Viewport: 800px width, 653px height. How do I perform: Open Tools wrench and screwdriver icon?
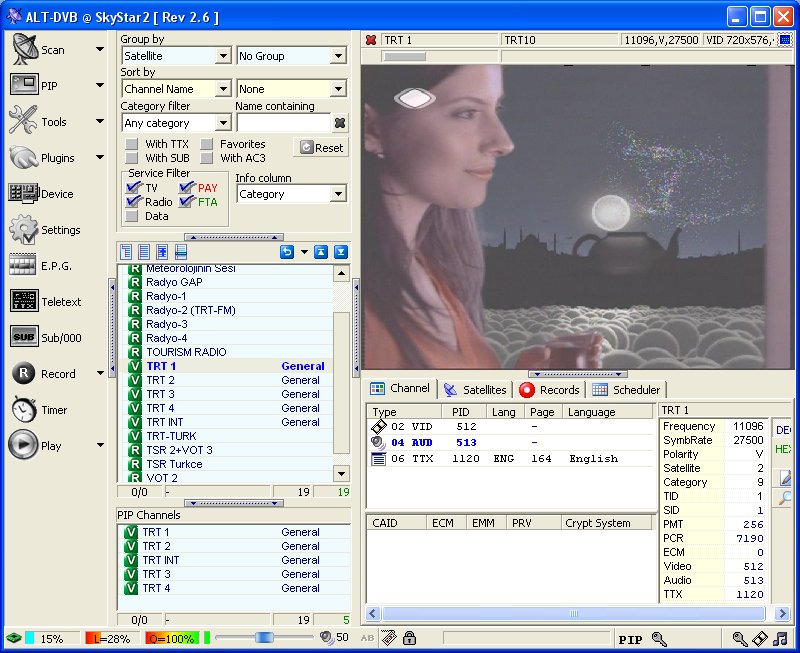click(x=23, y=120)
